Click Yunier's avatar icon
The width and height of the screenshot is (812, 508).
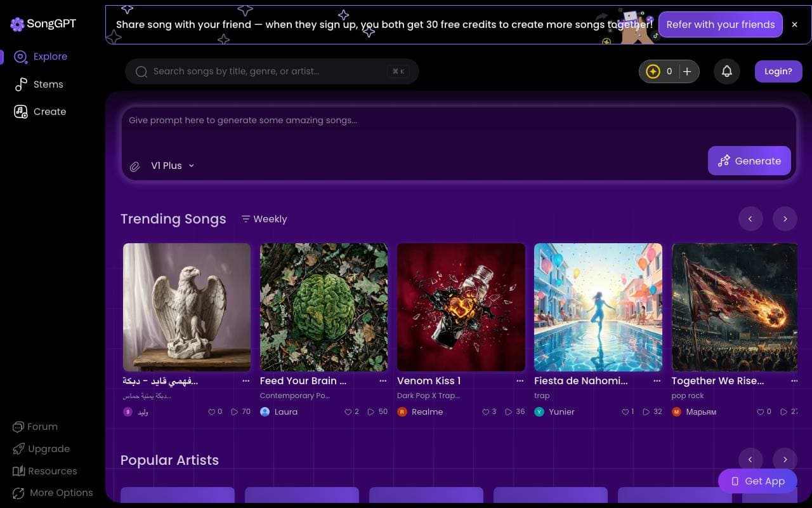(539, 412)
